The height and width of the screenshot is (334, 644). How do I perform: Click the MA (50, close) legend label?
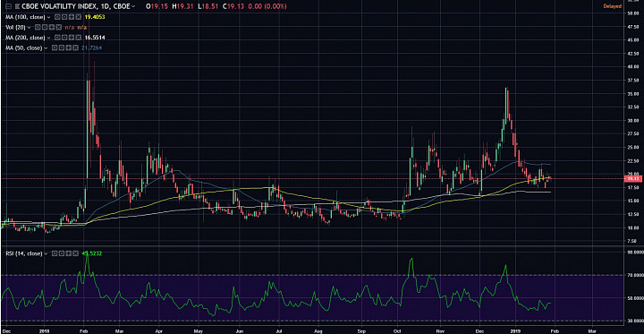pyautogui.click(x=24, y=48)
